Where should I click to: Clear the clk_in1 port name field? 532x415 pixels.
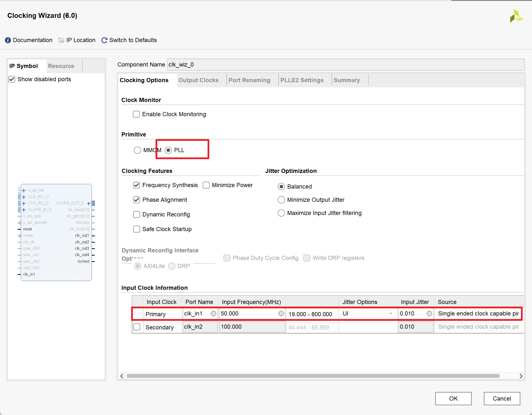coord(213,314)
